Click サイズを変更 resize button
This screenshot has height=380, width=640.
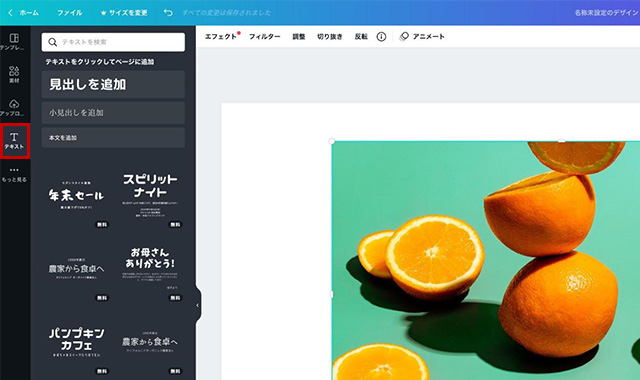(124, 13)
